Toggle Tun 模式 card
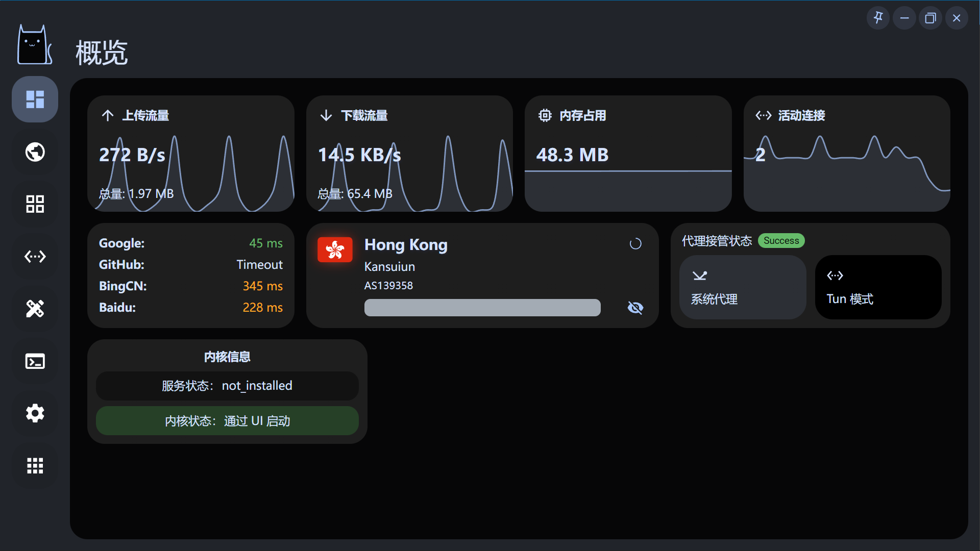980x551 pixels. click(878, 287)
